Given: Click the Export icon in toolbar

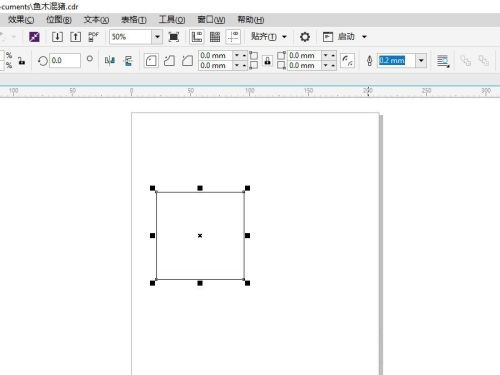Looking at the screenshot, I should [76, 37].
